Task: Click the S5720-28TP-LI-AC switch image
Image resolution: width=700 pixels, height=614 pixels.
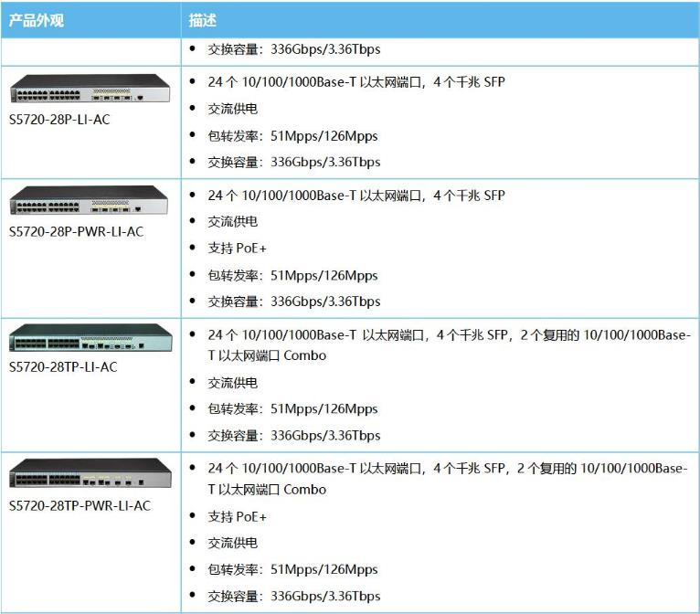Action: 90,338
